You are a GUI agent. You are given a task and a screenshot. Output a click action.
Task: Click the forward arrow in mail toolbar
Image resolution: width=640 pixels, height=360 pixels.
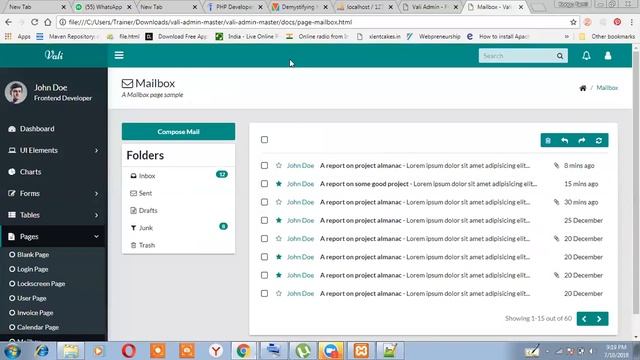[582, 140]
